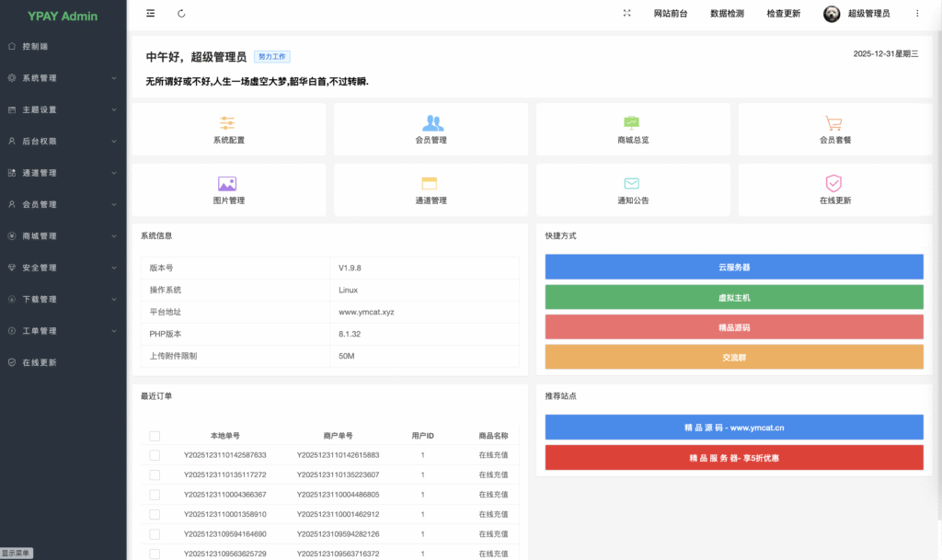Image resolution: width=942 pixels, height=560 pixels.
Task: Expand the 系统管理 sidebar menu
Action: (63, 78)
